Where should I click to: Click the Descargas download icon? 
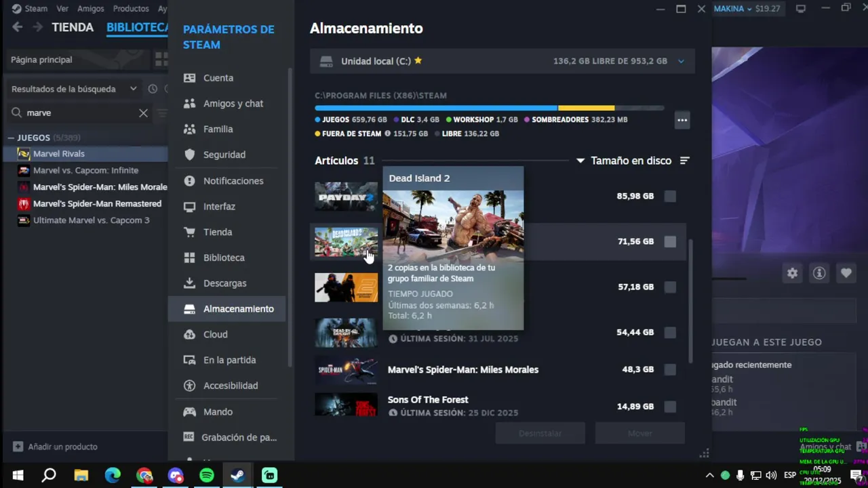[x=190, y=283]
